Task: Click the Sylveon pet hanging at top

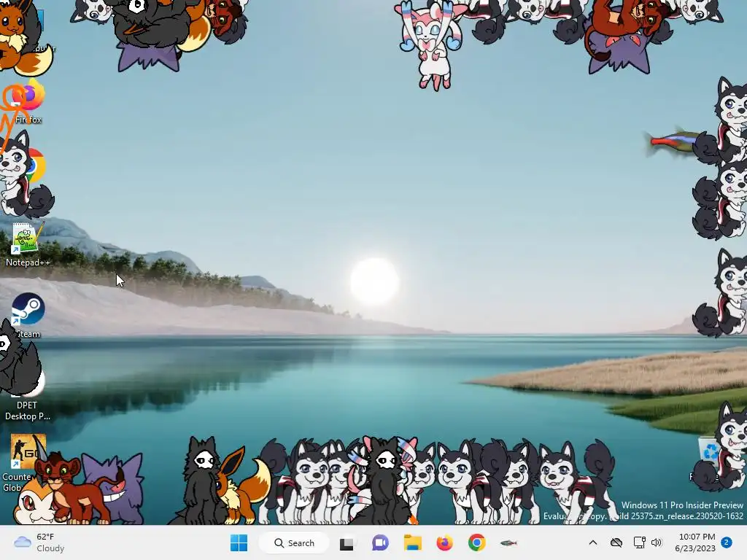Action: click(433, 45)
